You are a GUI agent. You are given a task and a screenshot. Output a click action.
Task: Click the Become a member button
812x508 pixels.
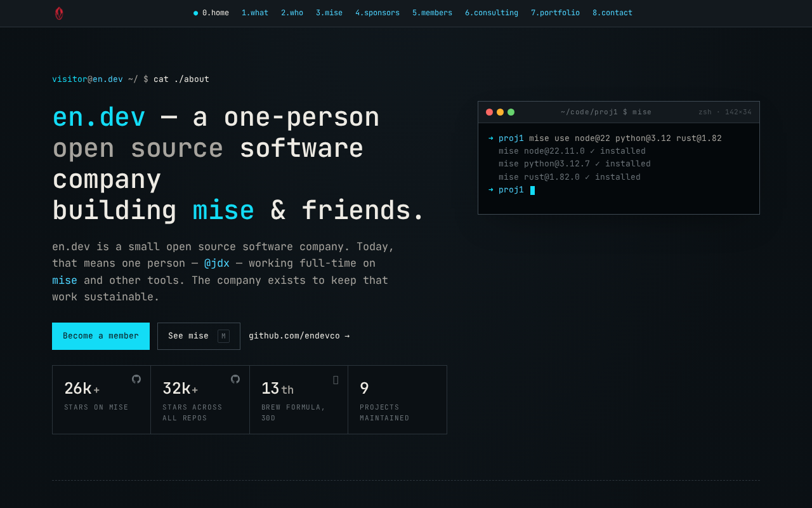(x=101, y=336)
